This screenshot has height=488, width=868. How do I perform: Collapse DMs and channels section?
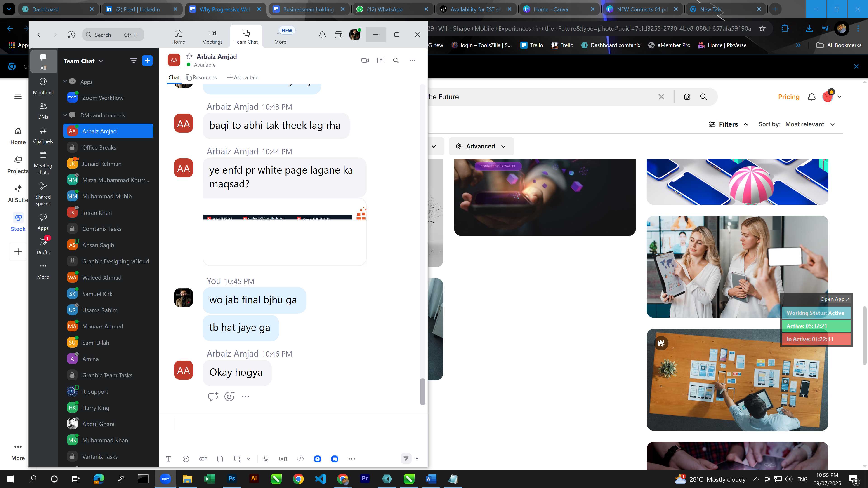(x=65, y=115)
